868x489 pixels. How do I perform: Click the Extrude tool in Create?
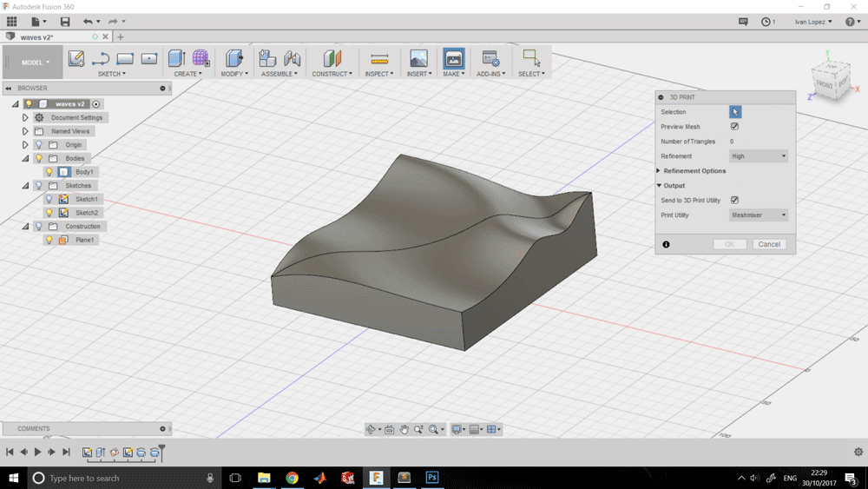(176, 58)
